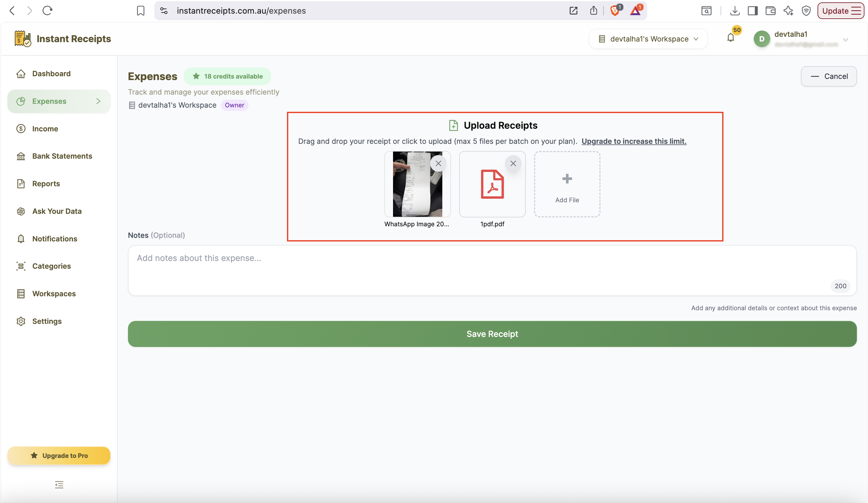Open Ask Your Data in sidebar
Viewport: 868px width, 503px height.
[x=59, y=211]
